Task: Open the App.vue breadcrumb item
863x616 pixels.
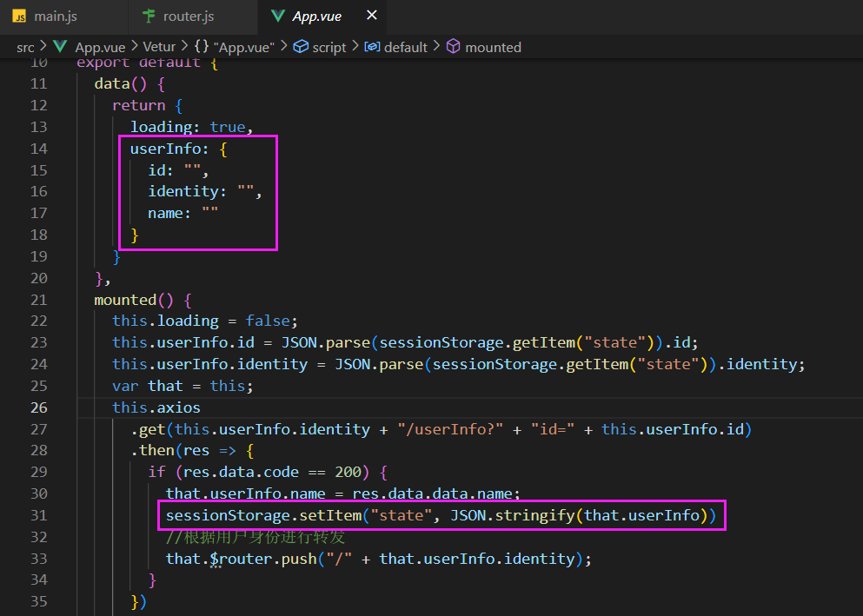Action: [x=100, y=48]
